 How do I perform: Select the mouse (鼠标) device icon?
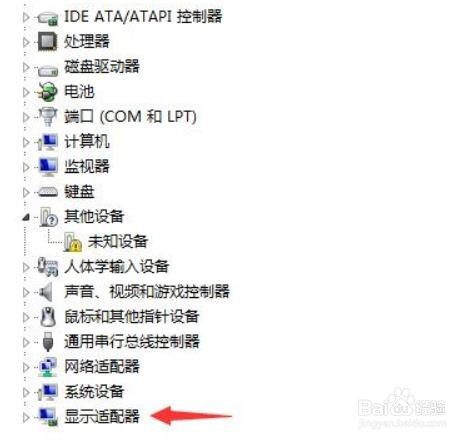pyautogui.click(x=48, y=317)
